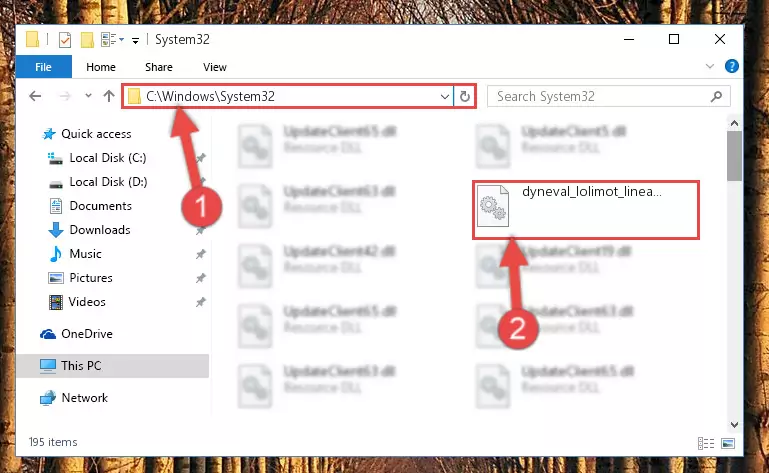Screen dimensions: 769x473
Task: Switch to large icons view
Action: tap(728, 444)
